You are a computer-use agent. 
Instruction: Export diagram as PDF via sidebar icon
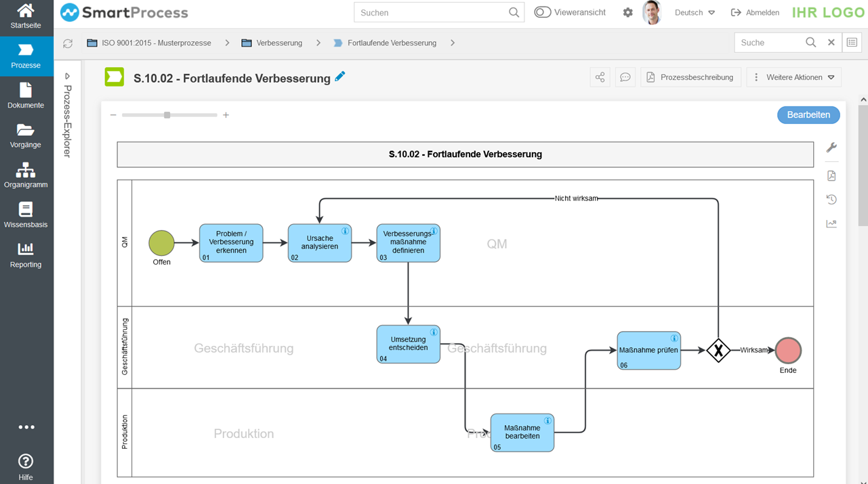click(831, 175)
